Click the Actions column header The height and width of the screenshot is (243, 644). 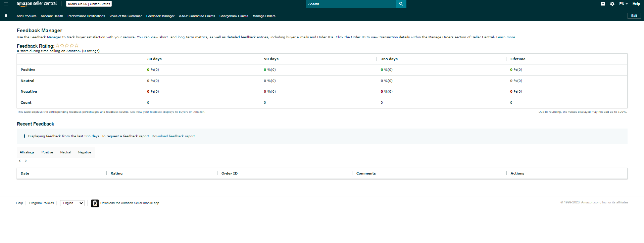click(517, 174)
